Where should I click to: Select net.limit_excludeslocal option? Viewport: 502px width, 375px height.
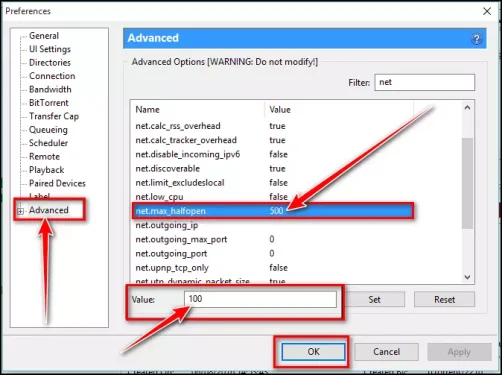pyautogui.click(x=272, y=183)
